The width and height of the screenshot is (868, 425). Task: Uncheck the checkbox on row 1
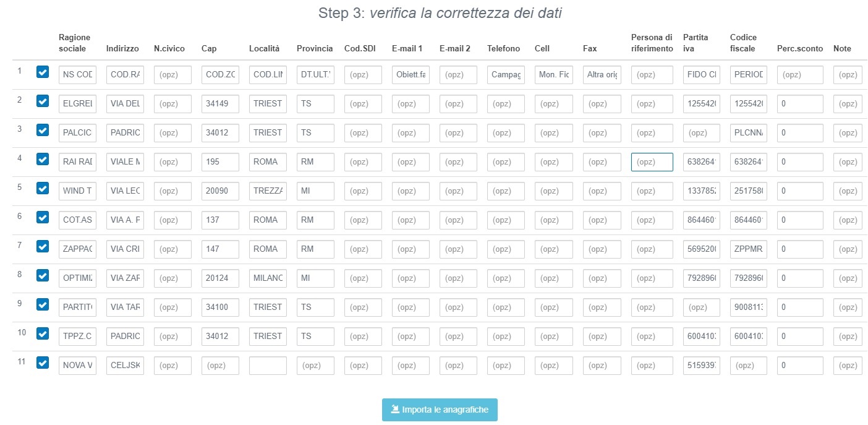42,72
